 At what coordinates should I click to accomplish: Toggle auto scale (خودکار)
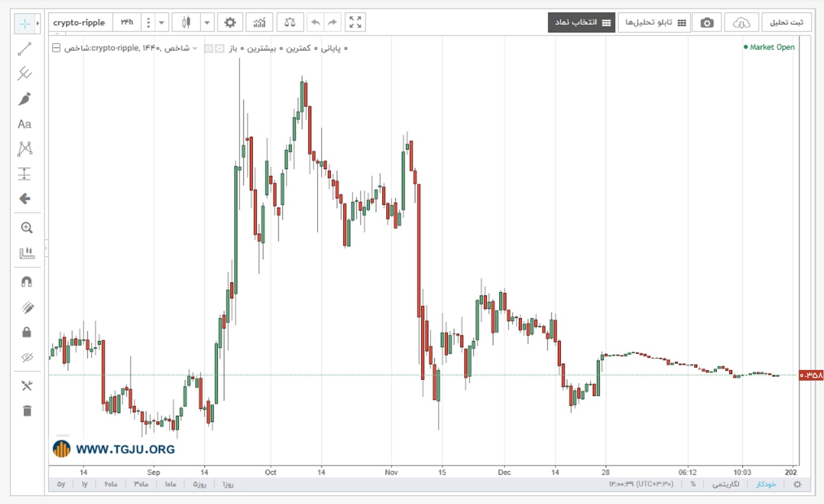(x=766, y=484)
